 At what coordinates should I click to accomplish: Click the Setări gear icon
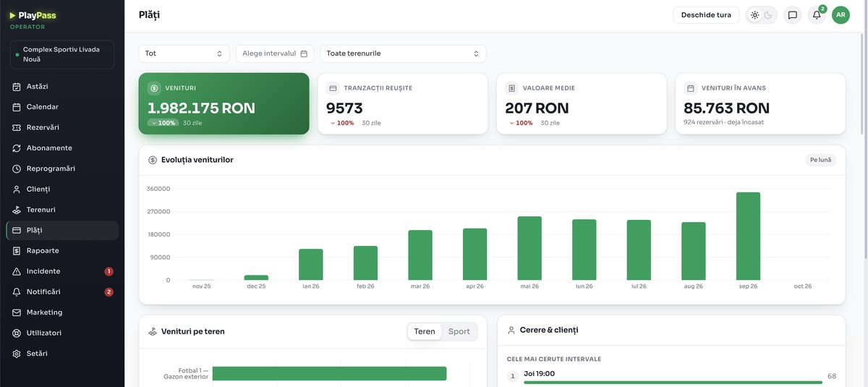click(17, 354)
